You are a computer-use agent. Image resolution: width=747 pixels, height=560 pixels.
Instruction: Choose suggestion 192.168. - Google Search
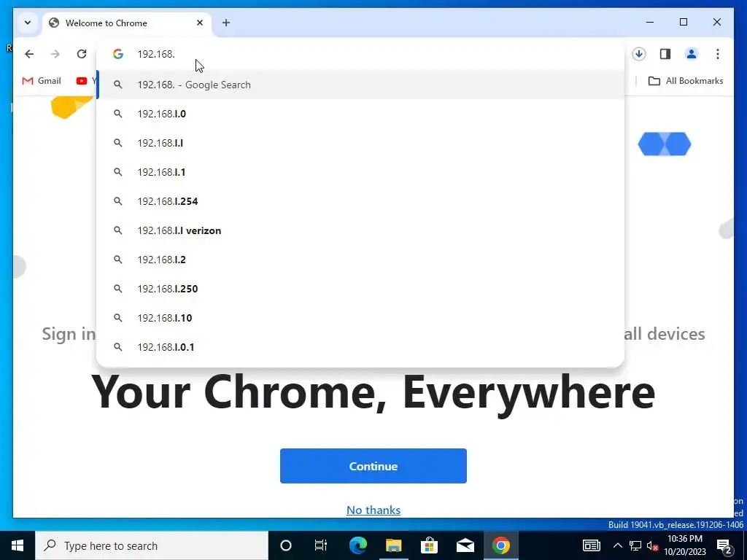point(360,85)
